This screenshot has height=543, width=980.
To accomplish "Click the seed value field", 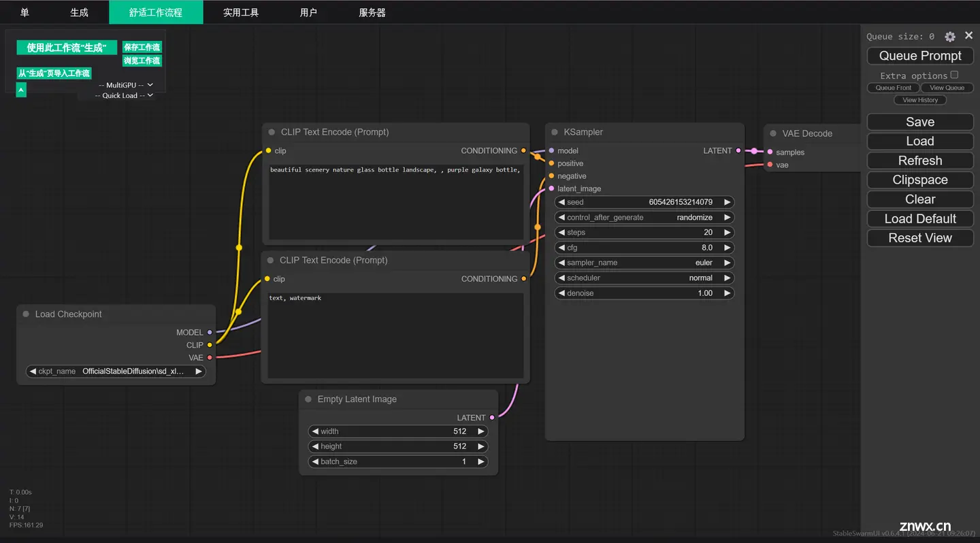I will 644,202.
